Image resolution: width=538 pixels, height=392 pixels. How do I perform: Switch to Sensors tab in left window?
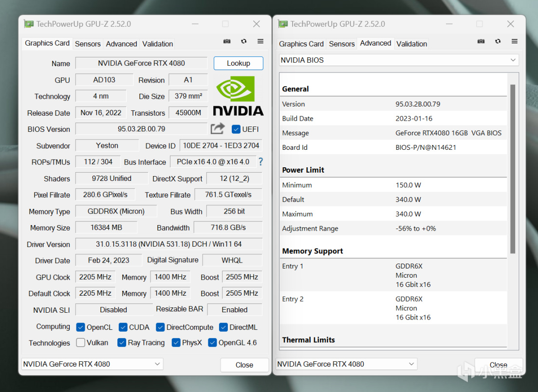[88, 44]
